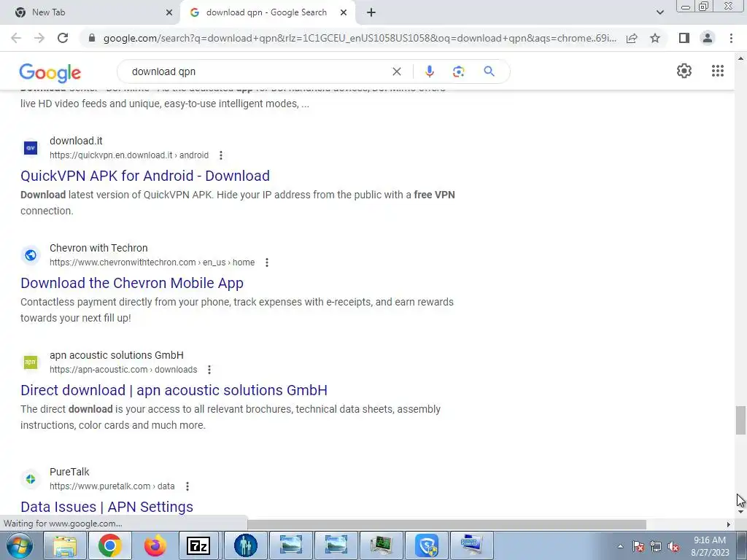
Task: Share this page from the address bar
Action: click(x=632, y=38)
